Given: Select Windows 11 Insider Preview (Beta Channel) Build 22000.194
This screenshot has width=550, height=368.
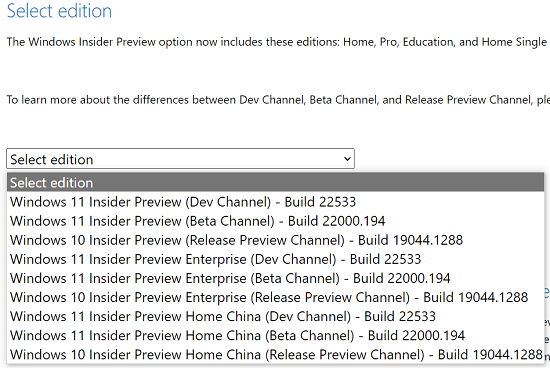Looking at the screenshot, I should tap(275, 221).
